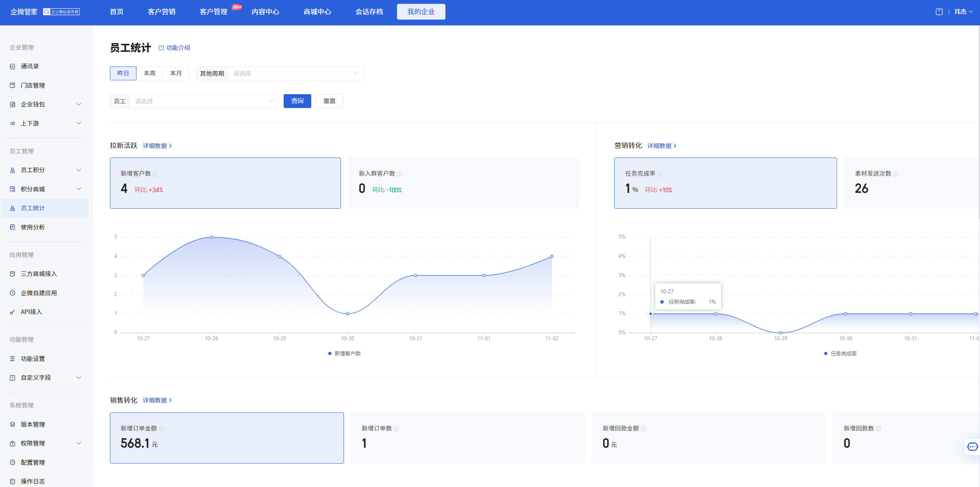Click the 企微自建应用 hexagon icon
Image resolution: width=980 pixels, height=487 pixels.
(x=12, y=293)
